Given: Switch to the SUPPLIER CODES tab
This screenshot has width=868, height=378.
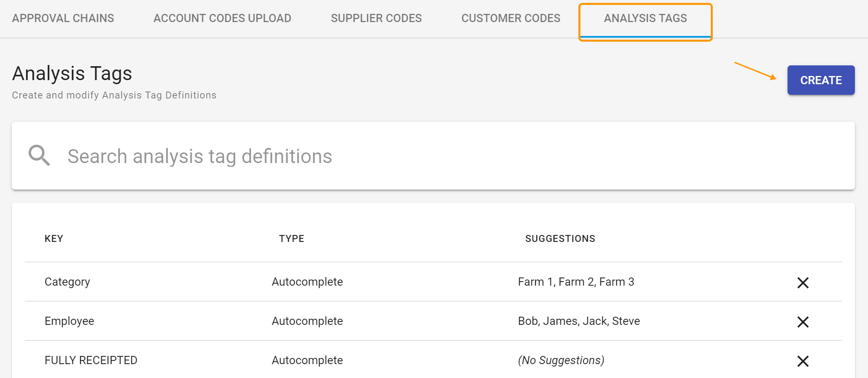Looking at the screenshot, I should coord(376,18).
